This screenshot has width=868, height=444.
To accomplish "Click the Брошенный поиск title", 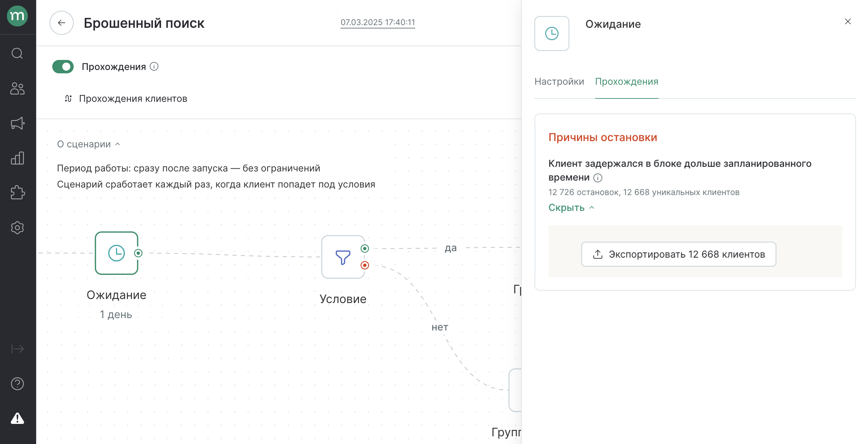I will 144,23.
